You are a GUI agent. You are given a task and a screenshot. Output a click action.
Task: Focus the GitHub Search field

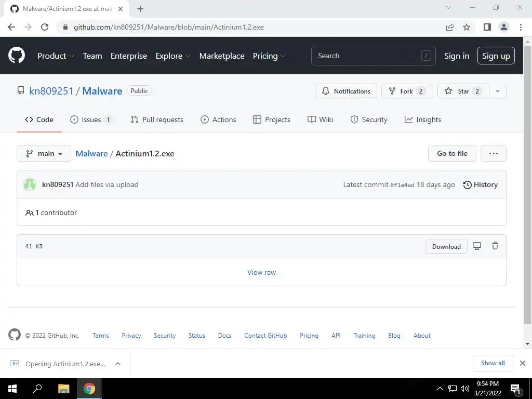tap(373, 56)
